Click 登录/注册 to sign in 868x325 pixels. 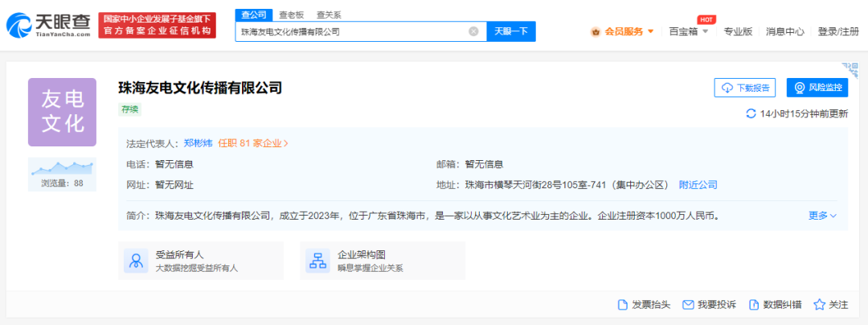pos(838,31)
